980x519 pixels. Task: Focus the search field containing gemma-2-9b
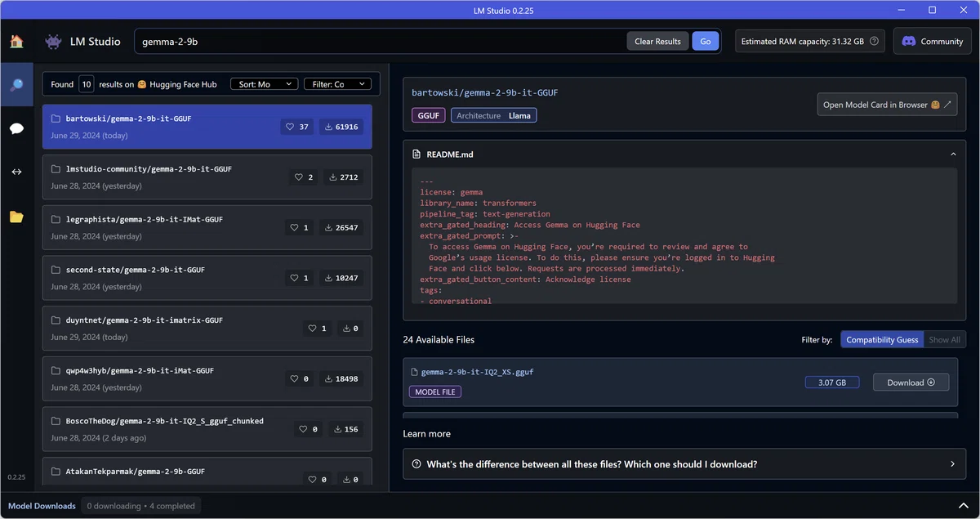380,41
